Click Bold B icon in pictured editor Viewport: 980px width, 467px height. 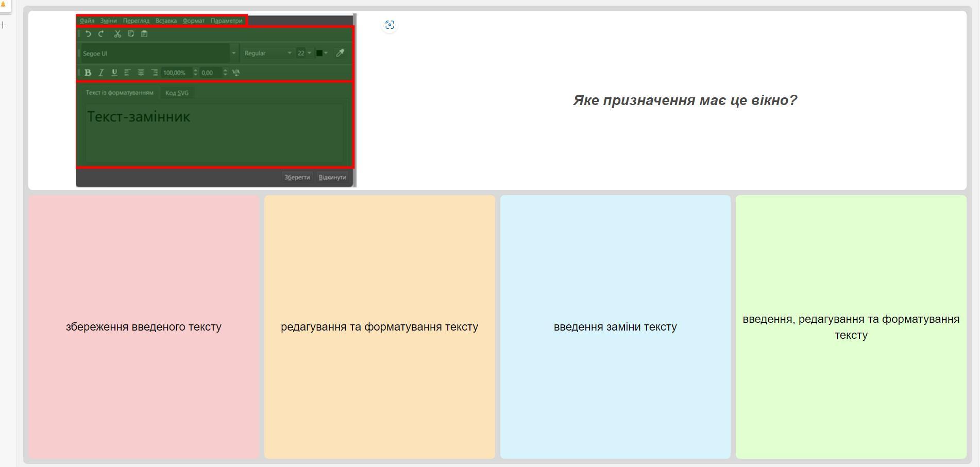click(x=88, y=73)
